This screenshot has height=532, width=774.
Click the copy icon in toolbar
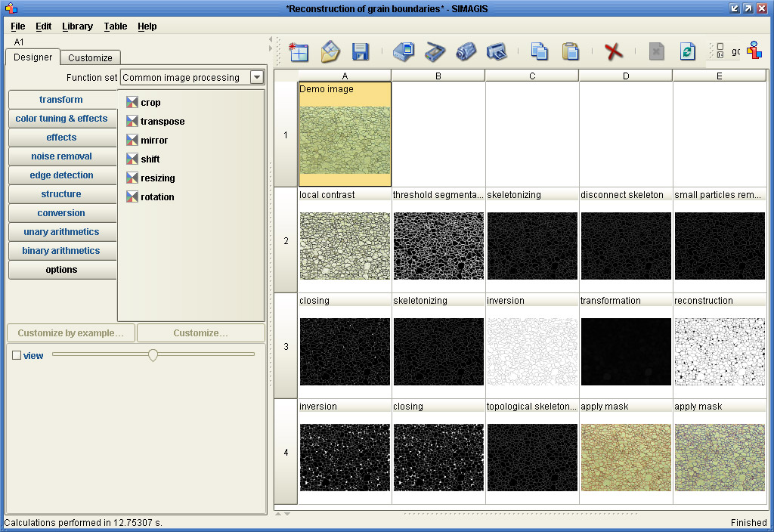539,51
